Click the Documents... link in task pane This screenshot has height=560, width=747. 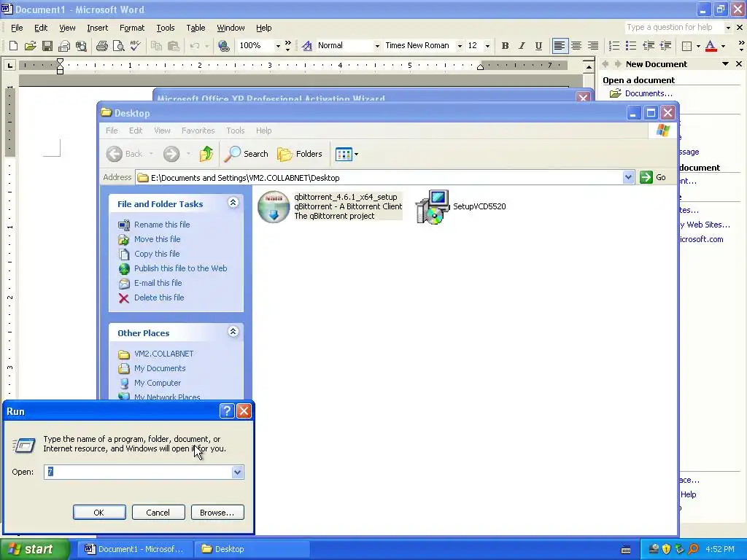(x=649, y=93)
